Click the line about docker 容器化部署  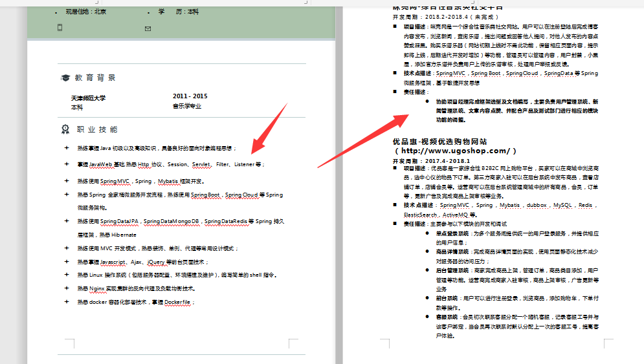pos(136,302)
